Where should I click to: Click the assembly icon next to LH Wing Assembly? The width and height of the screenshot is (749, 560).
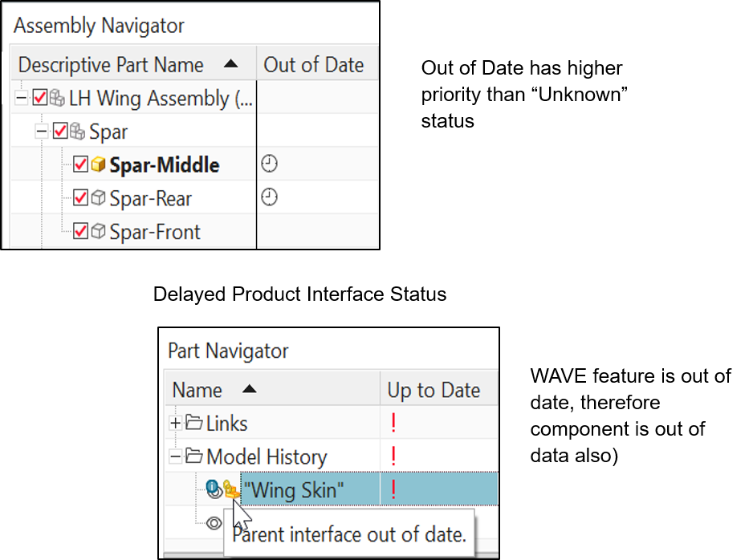[x=57, y=97]
